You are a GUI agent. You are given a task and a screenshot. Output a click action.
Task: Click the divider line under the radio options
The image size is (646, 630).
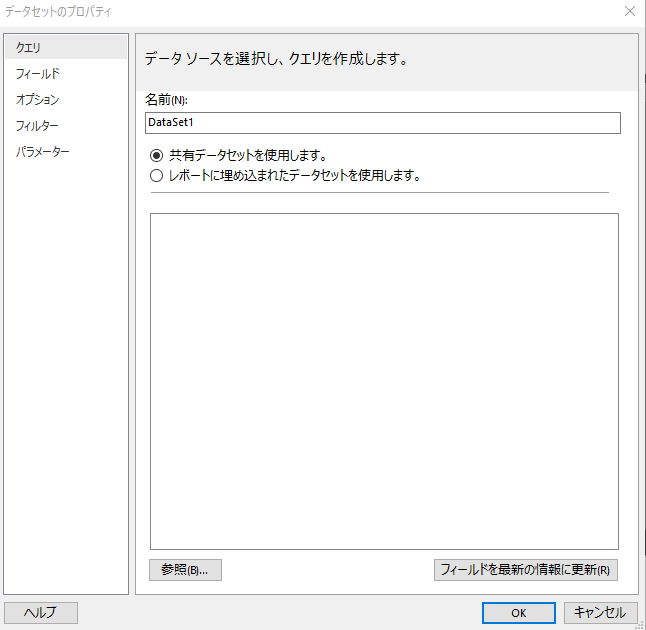point(379,192)
